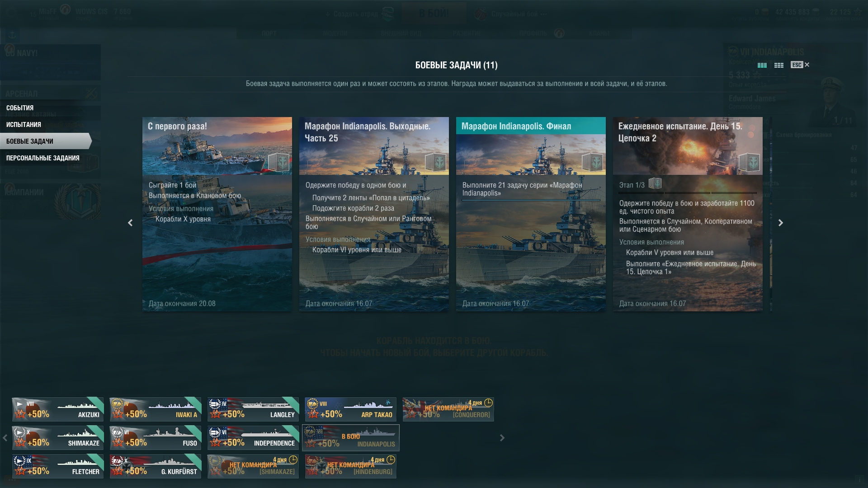Click the small container icon beside 'Этап 1/3'

coord(655,183)
